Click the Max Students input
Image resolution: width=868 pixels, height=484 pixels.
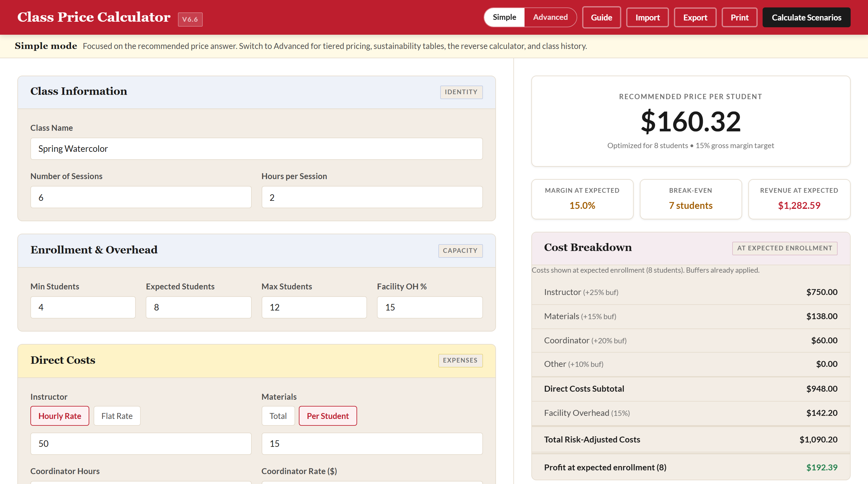[x=314, y=307]
